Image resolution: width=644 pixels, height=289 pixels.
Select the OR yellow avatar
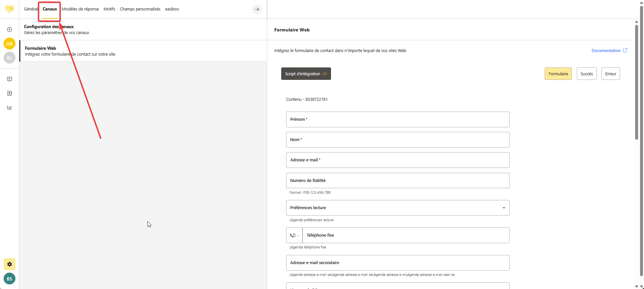(x=10, y=44)
